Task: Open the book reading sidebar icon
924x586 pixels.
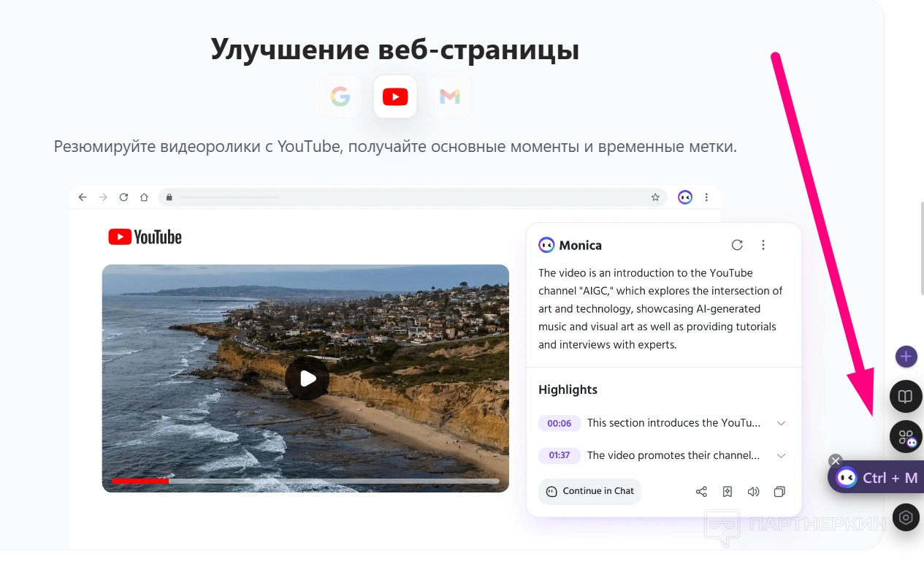Action: 906,397
